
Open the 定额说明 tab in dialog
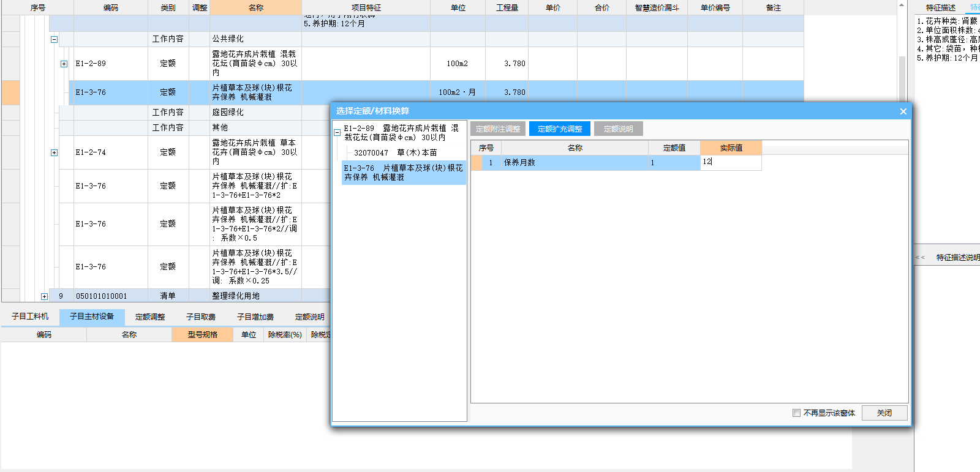pyautogui.click(x=618, y=129)
